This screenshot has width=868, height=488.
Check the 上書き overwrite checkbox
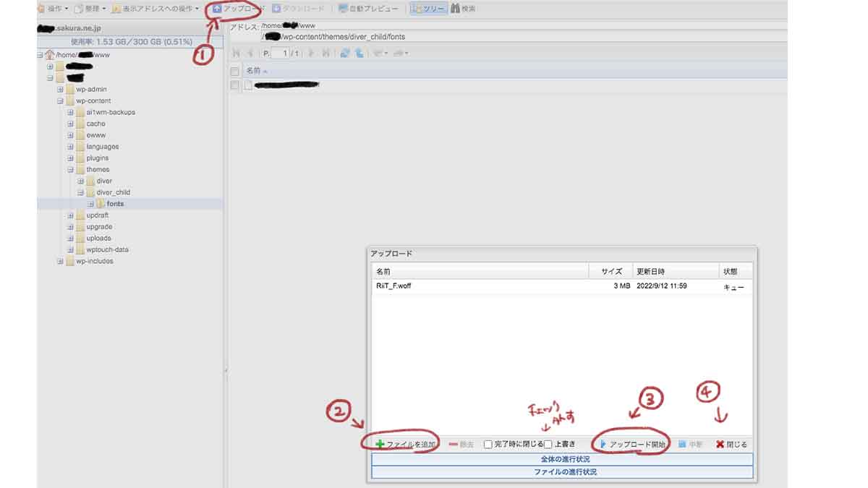point(548,444)
